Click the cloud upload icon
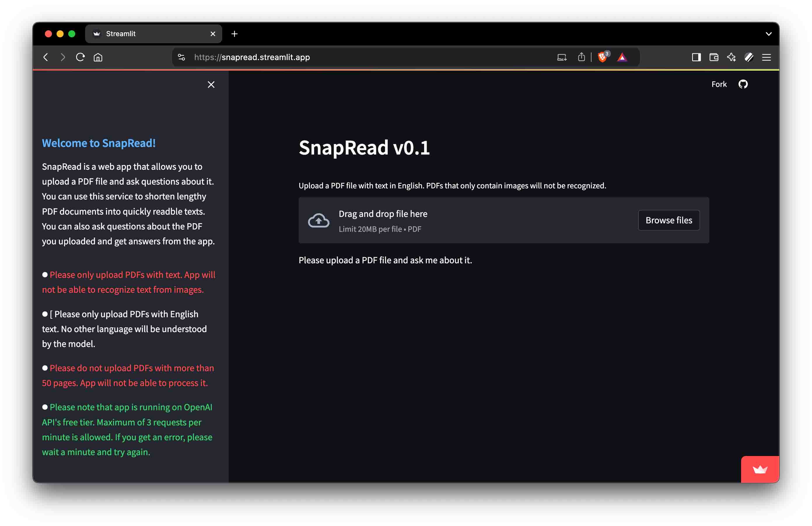Screen dimensions: 812x526 pyautogui.click(x=319, y=220)
